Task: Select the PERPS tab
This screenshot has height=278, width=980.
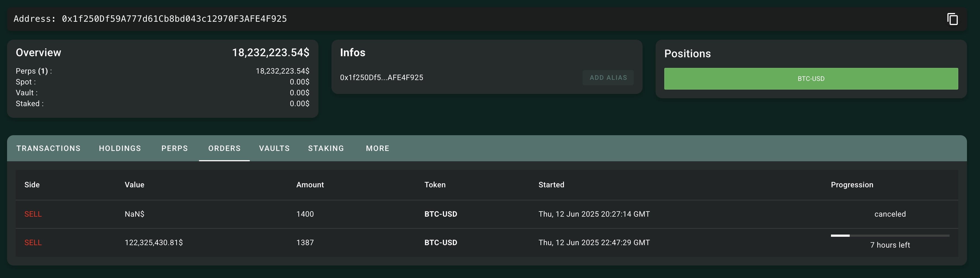Action: point(175,148)
